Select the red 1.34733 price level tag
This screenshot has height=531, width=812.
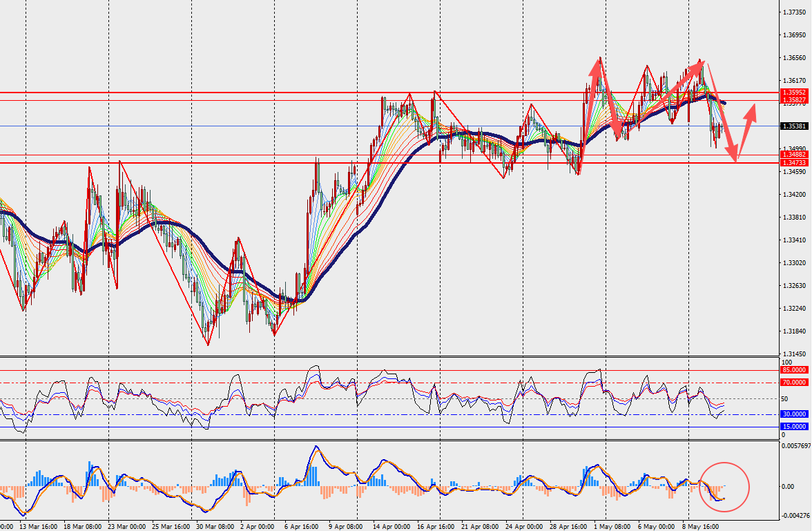click(x=794, y=163)
